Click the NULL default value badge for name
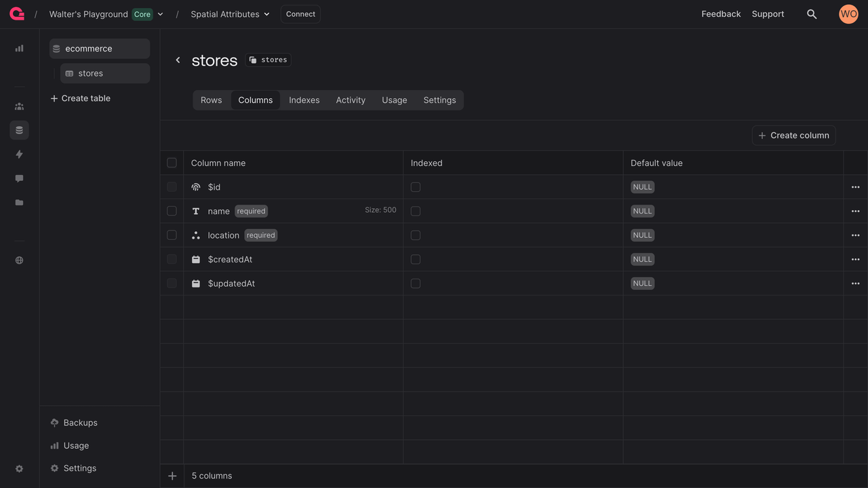The height and width of the screenshot is (488, 868). pyautogui.click(x=642, y=211)
